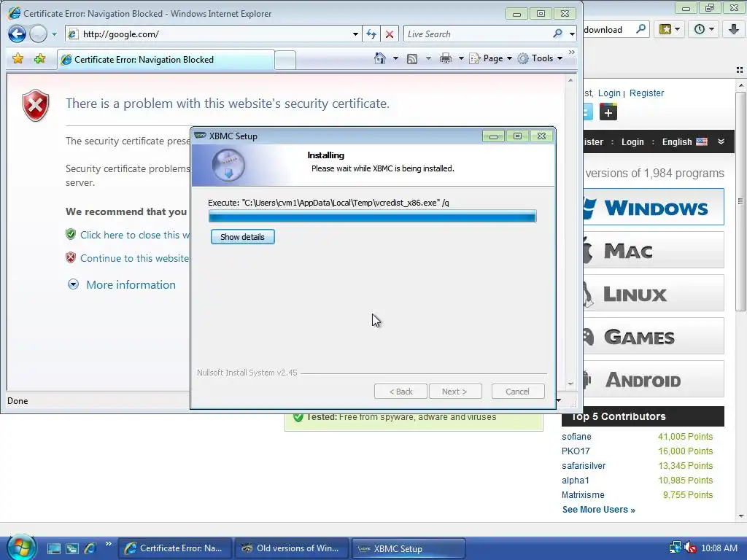Click the Register link
Screen dimensions: 747x560
click(x=646, y=93)
